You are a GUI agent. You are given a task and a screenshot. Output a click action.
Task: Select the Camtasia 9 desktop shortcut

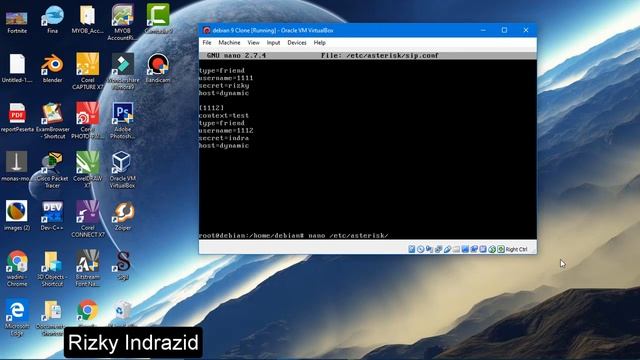pos(158,19)
